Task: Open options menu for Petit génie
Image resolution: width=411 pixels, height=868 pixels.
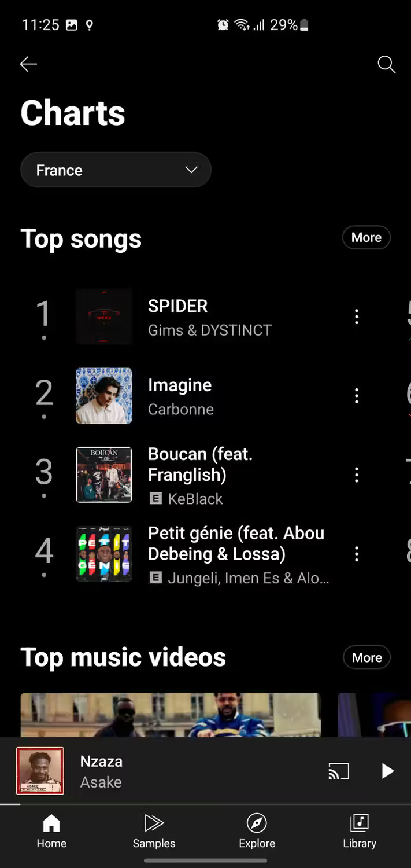Action: [357, 554]
